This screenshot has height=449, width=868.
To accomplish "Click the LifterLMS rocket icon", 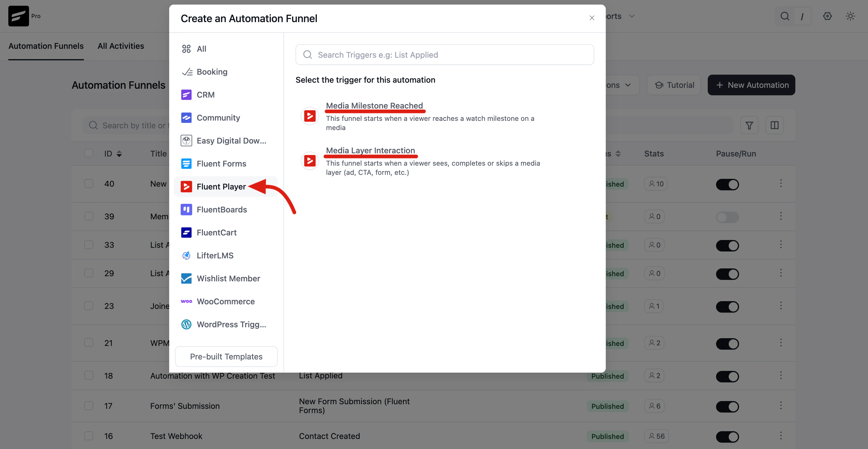I will pos(186,255).
